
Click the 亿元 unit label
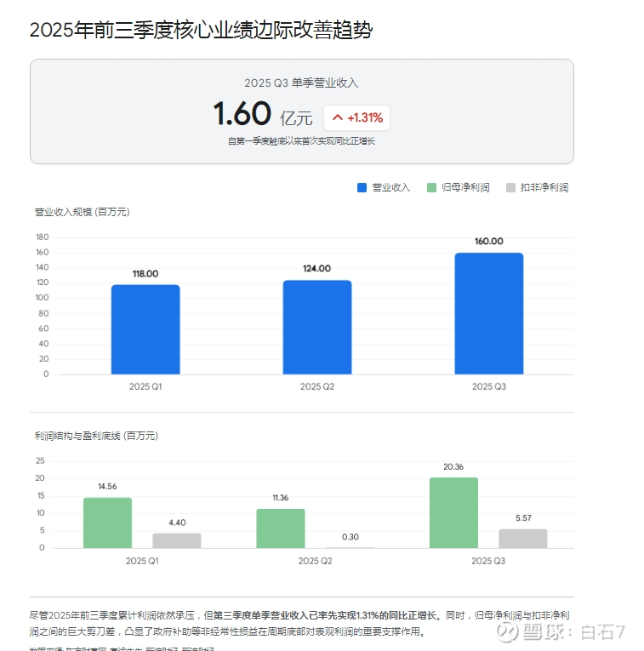pos(296,118)
